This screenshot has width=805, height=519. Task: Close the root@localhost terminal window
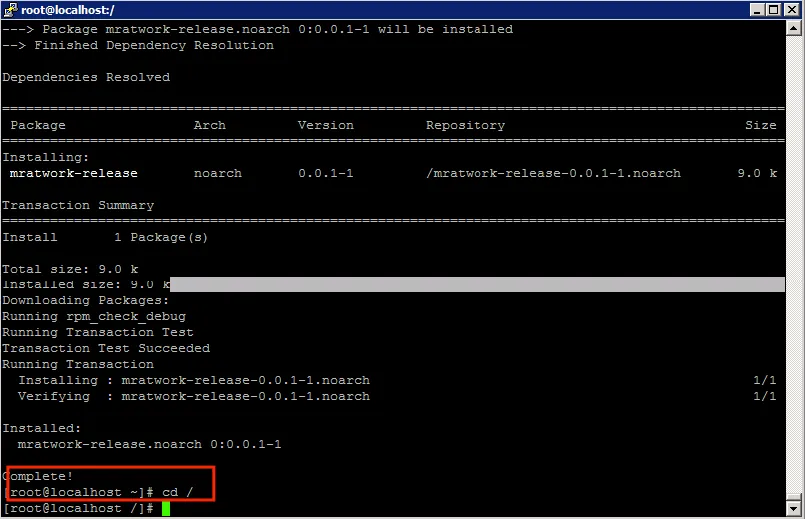click(x=792, y=10)
